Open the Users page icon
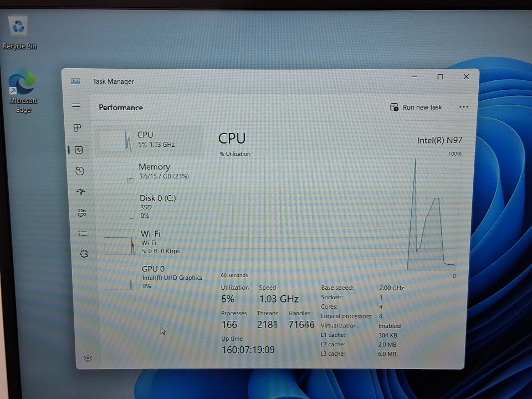Image resolution: width=532 pixels, height=399 pixels. pyautogui.click(x=82, y=213)
